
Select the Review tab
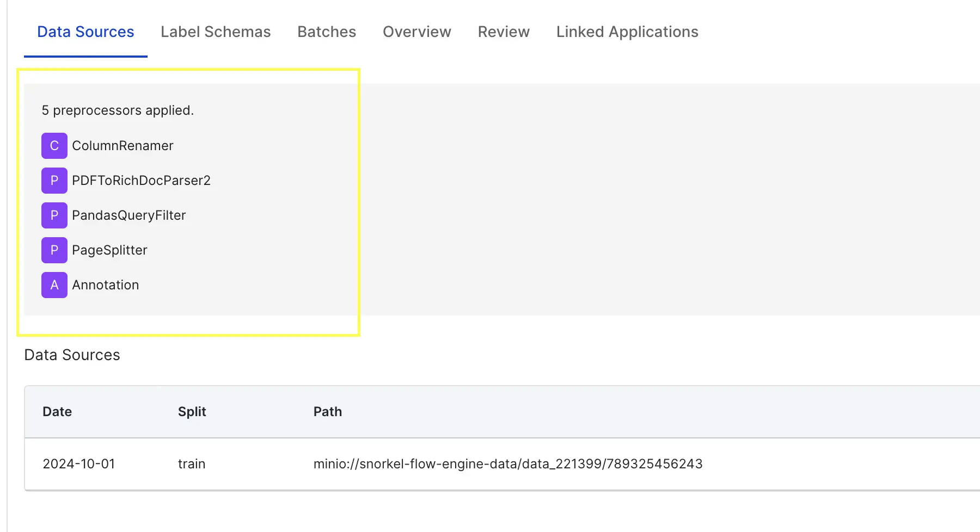504,32
